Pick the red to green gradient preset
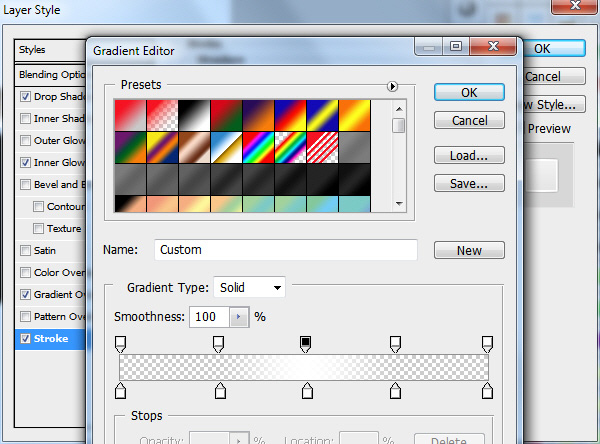 coord(226,116)
